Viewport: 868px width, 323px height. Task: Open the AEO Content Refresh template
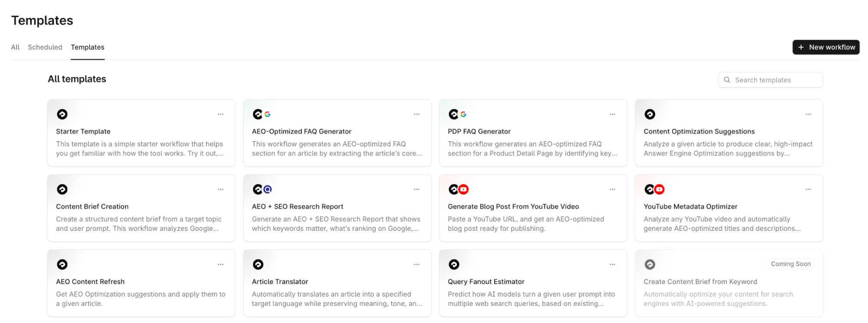pos(141,283)
